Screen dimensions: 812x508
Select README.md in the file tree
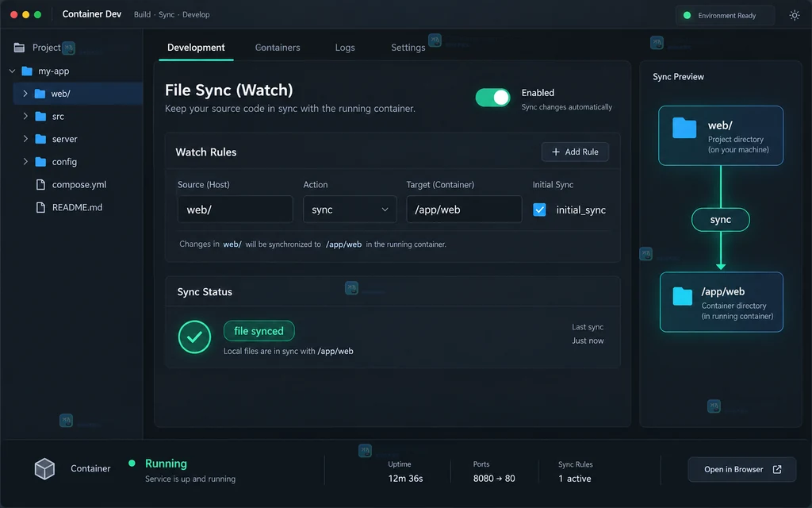(77, 207)
